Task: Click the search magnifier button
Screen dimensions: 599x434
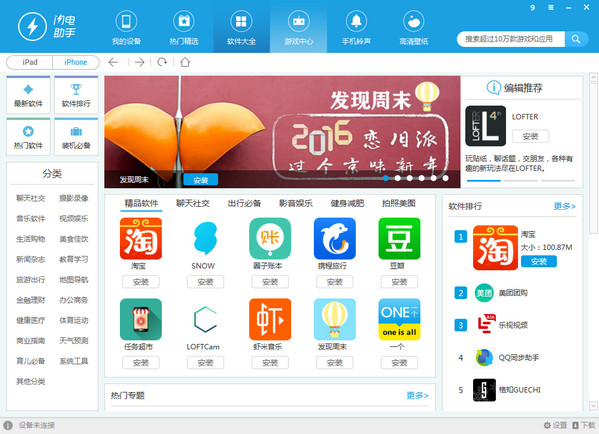Action: pos(576,39)
